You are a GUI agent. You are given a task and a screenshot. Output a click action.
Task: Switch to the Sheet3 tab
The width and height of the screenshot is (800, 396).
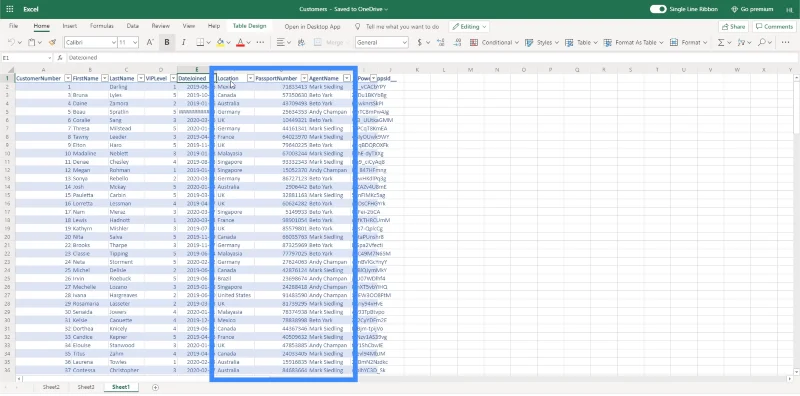[x=86, y=387]
